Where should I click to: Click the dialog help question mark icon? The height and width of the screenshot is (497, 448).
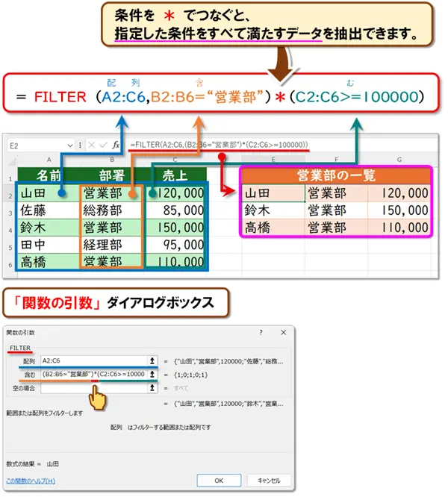261,332
